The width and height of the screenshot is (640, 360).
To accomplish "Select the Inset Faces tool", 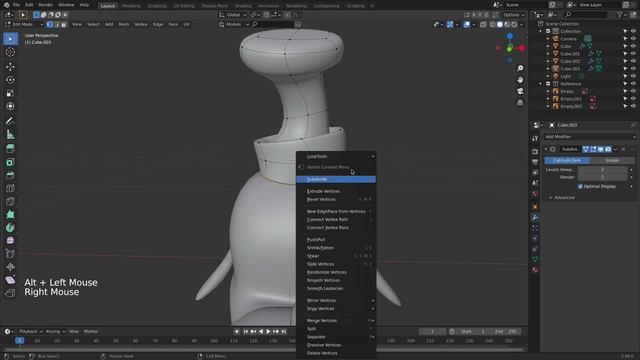I will [10, 162].
